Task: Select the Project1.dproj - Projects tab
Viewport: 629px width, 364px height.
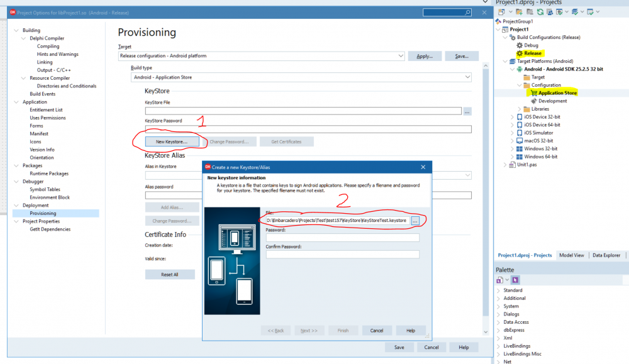Action: [x=525, y=255]
